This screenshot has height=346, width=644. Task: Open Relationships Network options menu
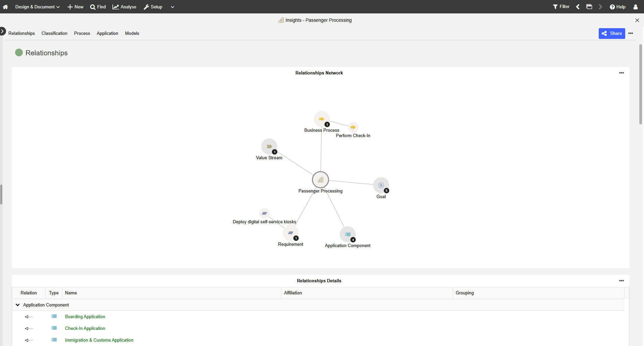(x=621, y=73)
